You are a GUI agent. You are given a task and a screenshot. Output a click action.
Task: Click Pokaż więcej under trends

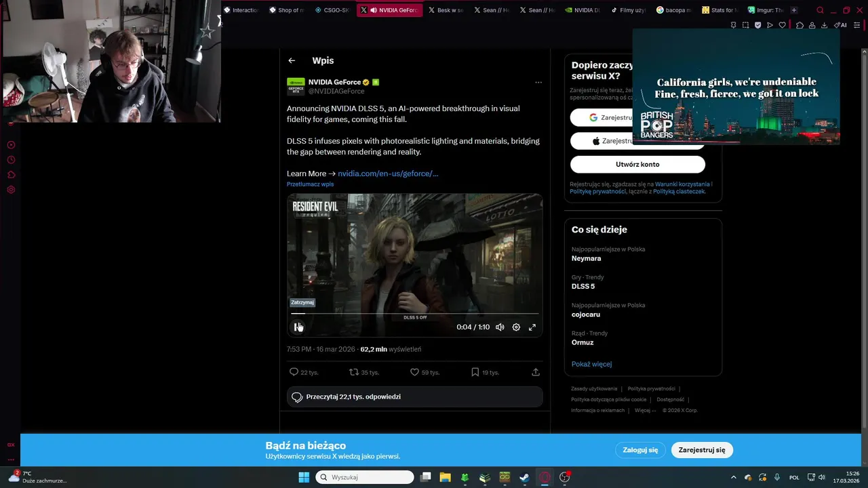(591, 364)
